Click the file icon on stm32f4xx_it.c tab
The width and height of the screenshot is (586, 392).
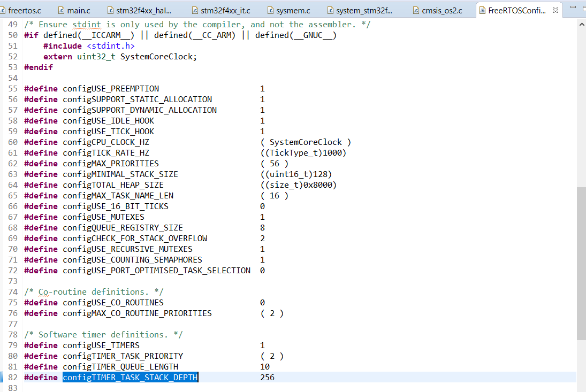click(x=195, y=11)
